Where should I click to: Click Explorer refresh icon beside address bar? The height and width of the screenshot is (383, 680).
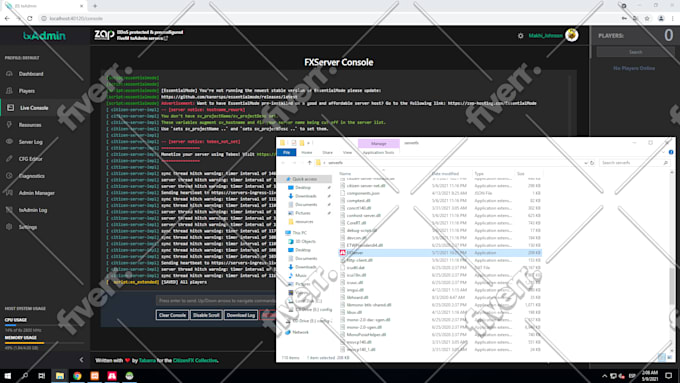coord(592,163)
